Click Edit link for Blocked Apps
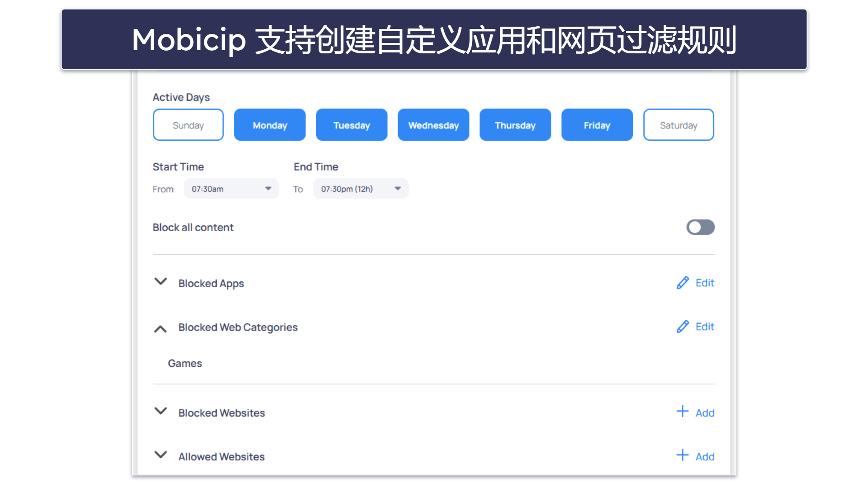 point(705,283)
